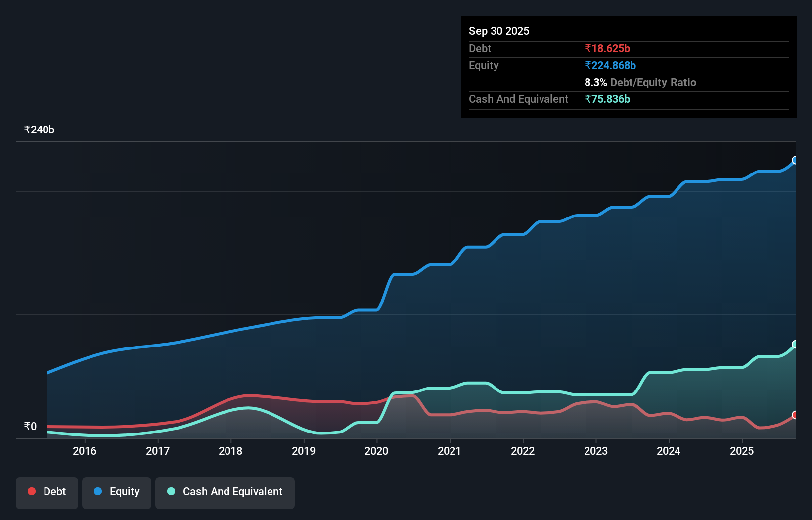Click the ₹0 baseline label on the chart
Image resolution: width=812 pixels, height=520 pixels.
30,426
